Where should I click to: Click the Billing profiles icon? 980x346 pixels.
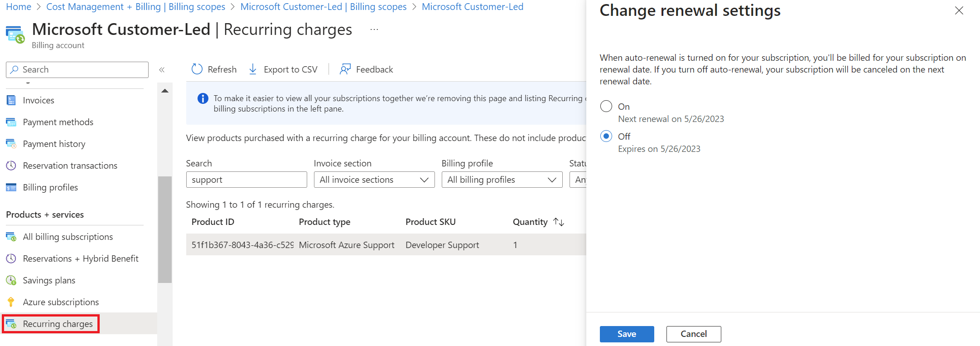click(x=11, y=187)
